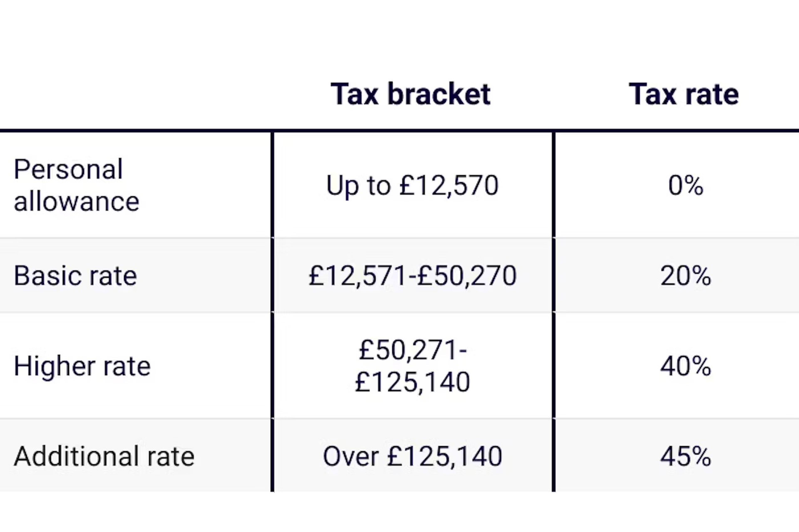Click the empty header cell above row labels

pos(136,94)
